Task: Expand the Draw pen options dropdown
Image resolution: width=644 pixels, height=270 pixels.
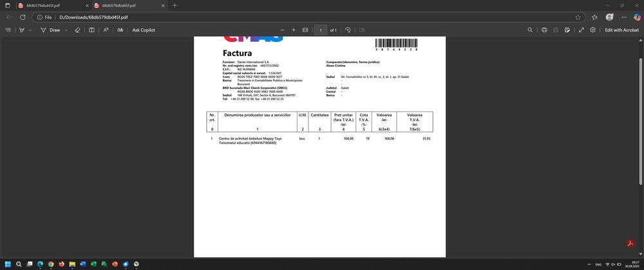Action: pos(66,30)
